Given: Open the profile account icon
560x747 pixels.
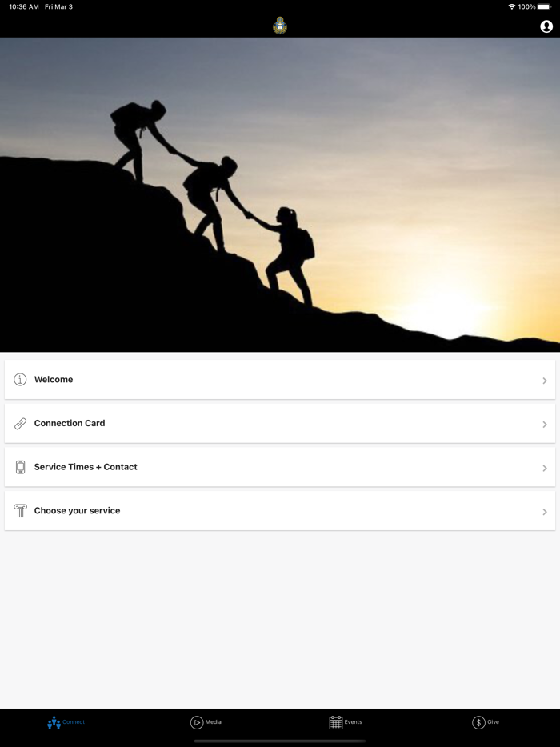Looking at the screenshot, I should click(x=546, y=26).
